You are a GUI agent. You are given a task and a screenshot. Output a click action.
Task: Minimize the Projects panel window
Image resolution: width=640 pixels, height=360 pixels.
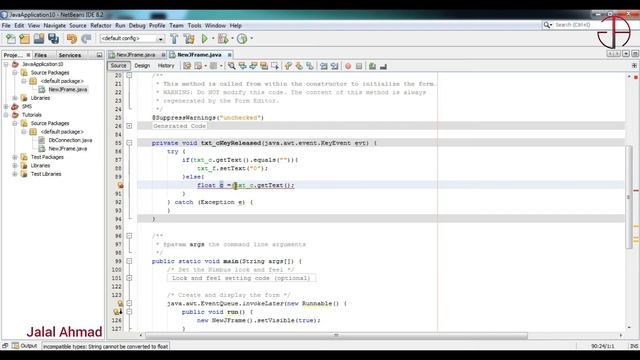click(x=99, y=55)
